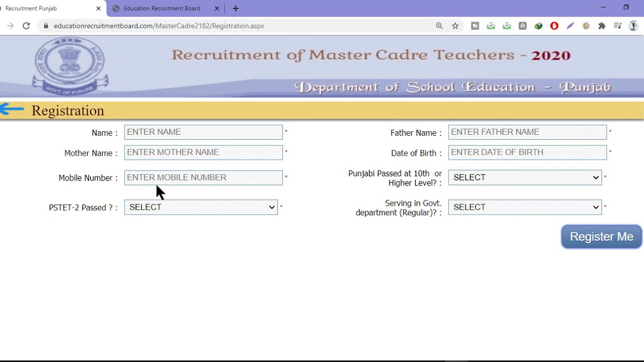Close the Recruitment Punjab tab

[x=99, y=8]
